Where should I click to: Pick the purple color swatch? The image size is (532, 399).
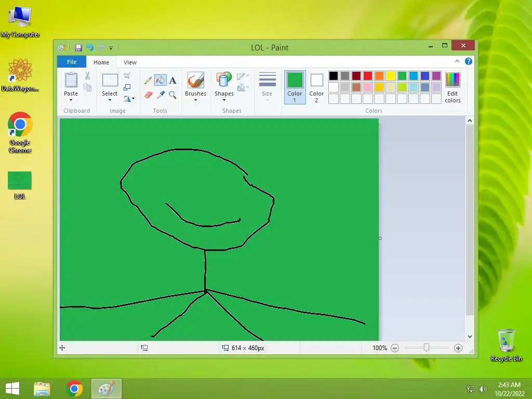tap(436, 76)
